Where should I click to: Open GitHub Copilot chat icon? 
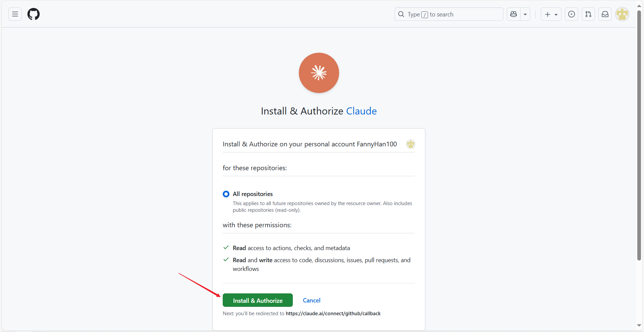tap(514, 14)
